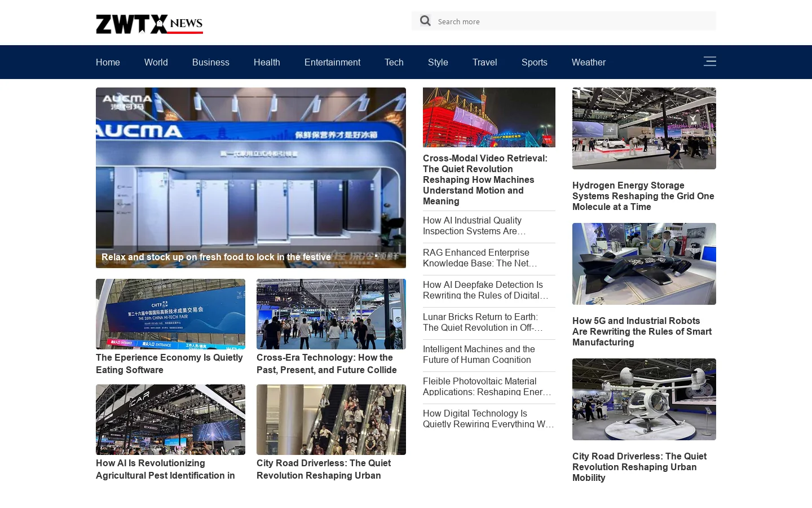
Task: Open the red illuminated building thumbnail
Action: coord(489,117)
